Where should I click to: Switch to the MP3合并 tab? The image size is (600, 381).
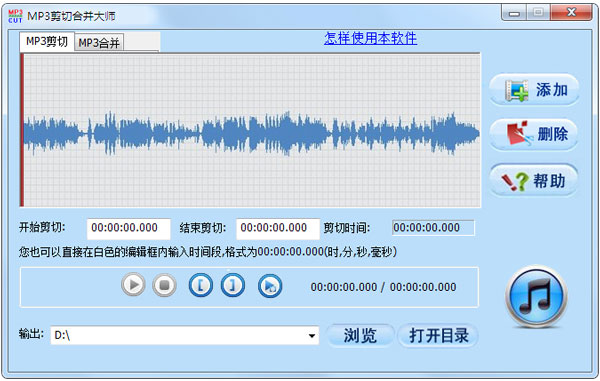point(99,43)
